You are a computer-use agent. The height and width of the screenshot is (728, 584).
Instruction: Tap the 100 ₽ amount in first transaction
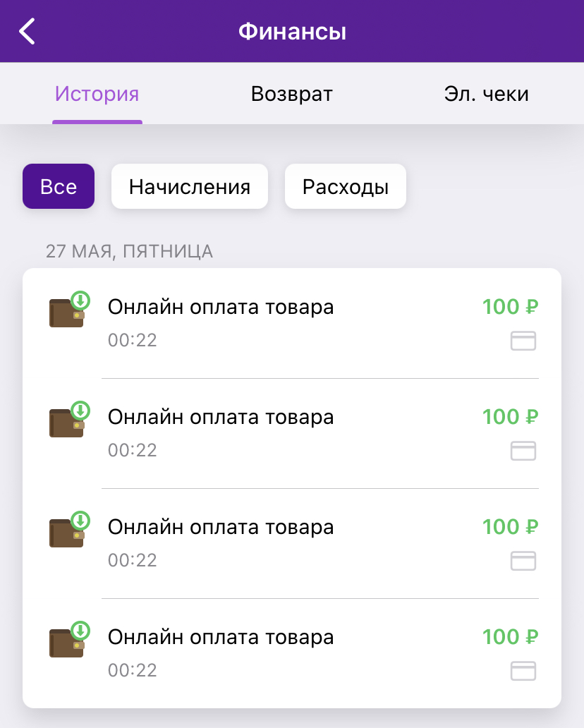510,306
